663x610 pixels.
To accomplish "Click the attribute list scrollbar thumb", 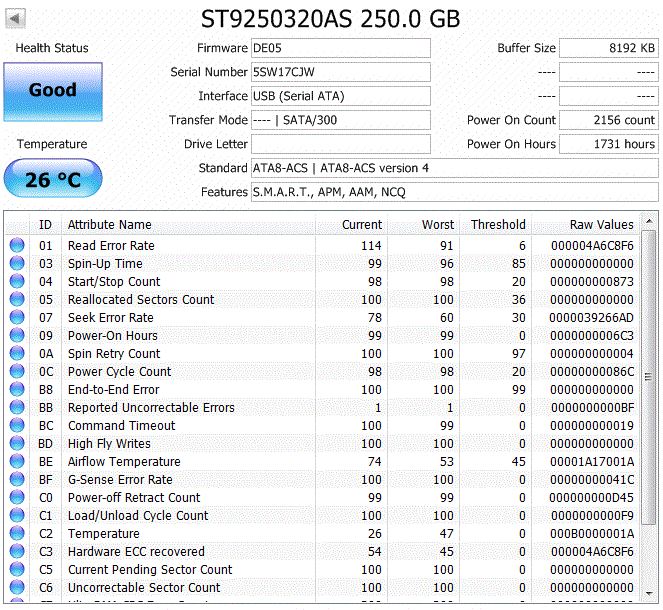I will (649, 377).
